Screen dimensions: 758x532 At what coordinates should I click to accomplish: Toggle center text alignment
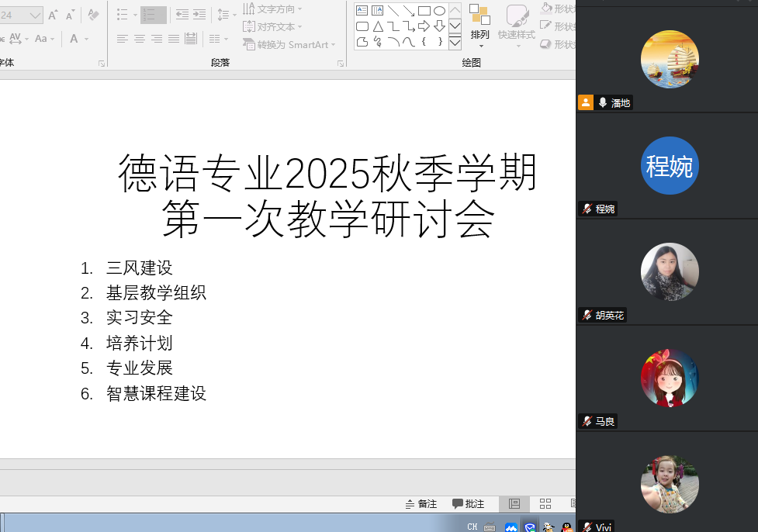tap(140, 39)
